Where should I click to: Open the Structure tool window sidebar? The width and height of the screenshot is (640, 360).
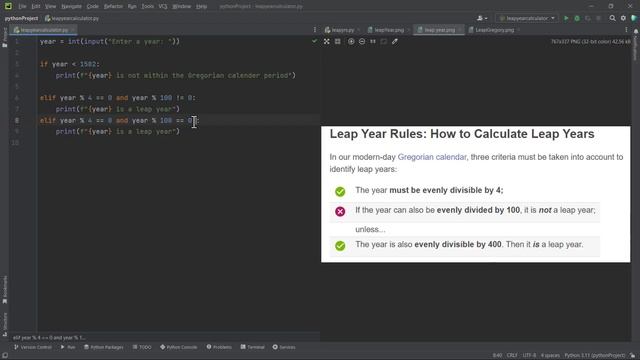point(4,324)
